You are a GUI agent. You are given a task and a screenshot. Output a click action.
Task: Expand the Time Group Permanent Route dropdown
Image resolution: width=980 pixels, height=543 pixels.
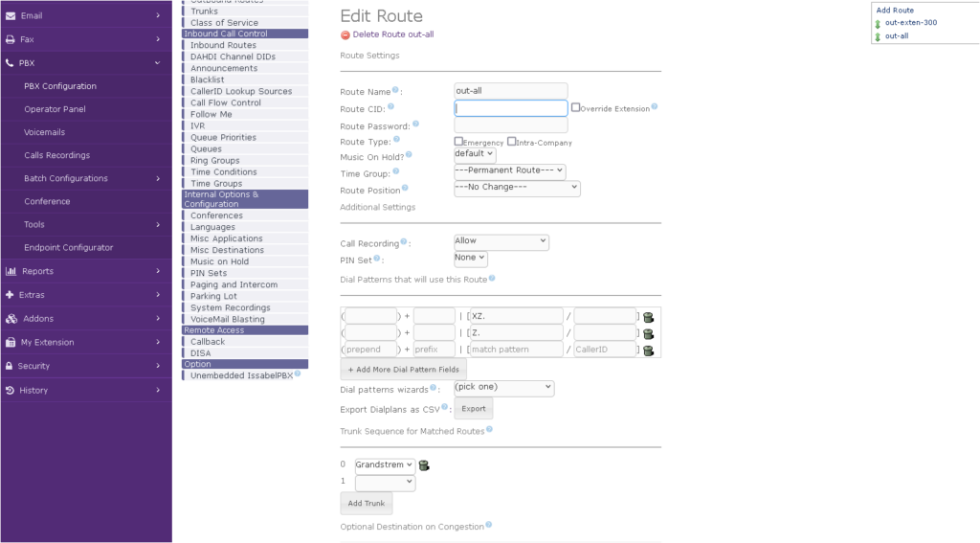pos(509,171)
